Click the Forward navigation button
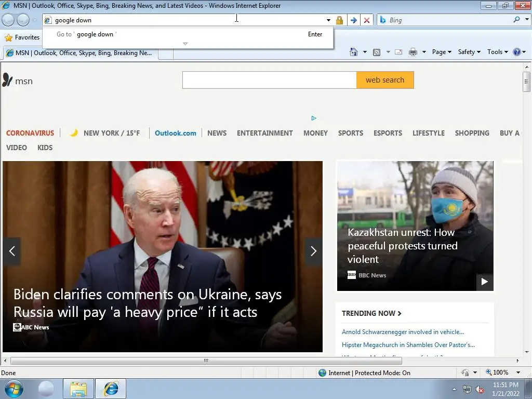This screenshot has height=399, width=532. [x=23, y=20]
